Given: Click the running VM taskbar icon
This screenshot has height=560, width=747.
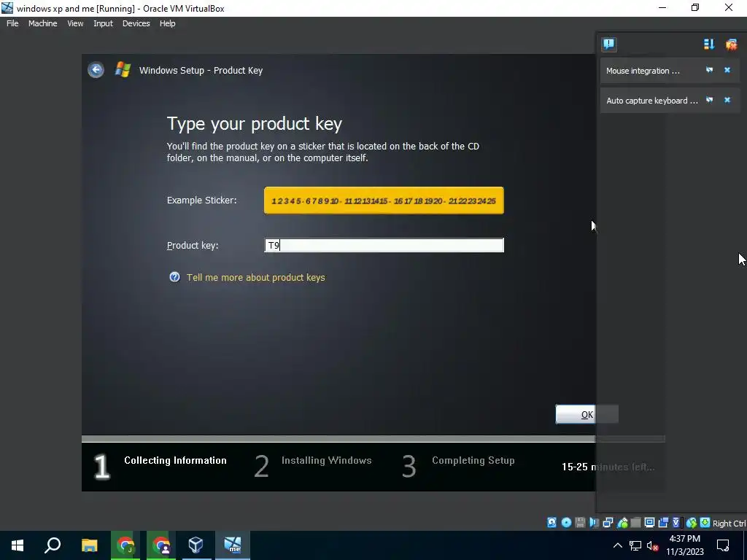Looking at the screenshot, I should click(x=233, y=545).
